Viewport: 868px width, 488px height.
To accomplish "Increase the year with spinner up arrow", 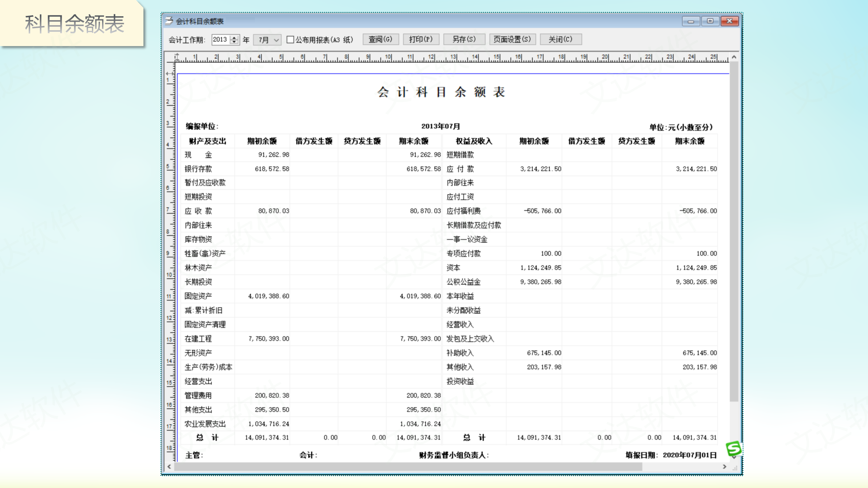I will tap(234, 37).
